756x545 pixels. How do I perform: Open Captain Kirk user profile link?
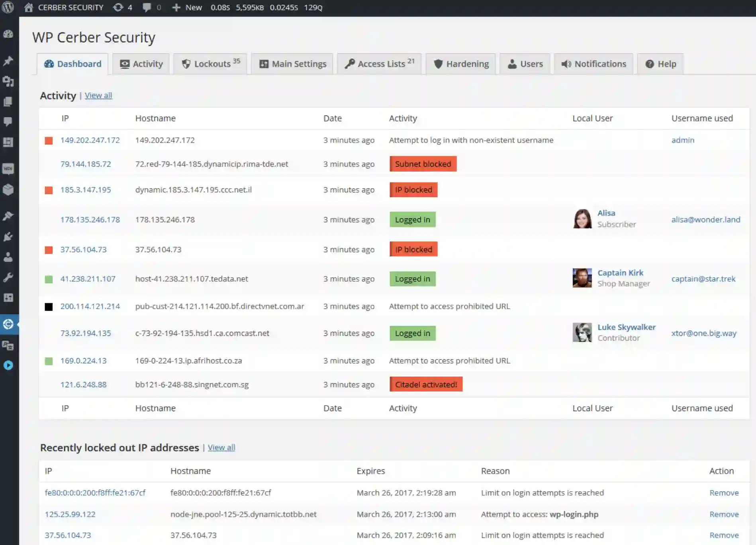620,273
